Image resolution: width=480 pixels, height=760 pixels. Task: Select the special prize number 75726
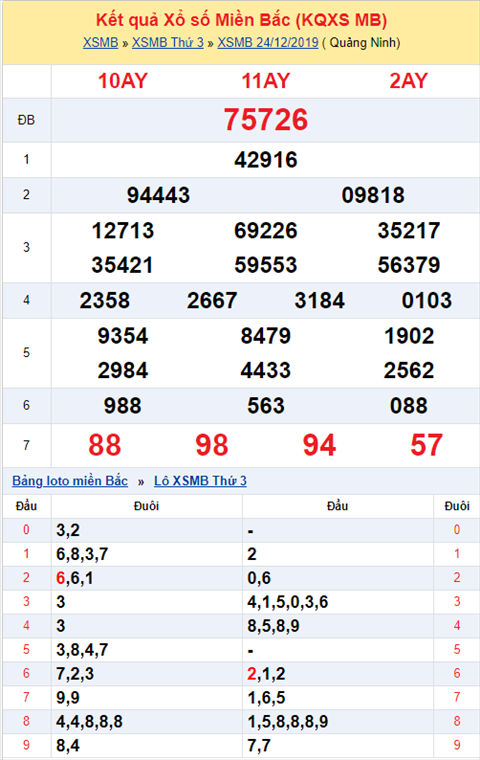pyautogui.click(x=266, y=120)
